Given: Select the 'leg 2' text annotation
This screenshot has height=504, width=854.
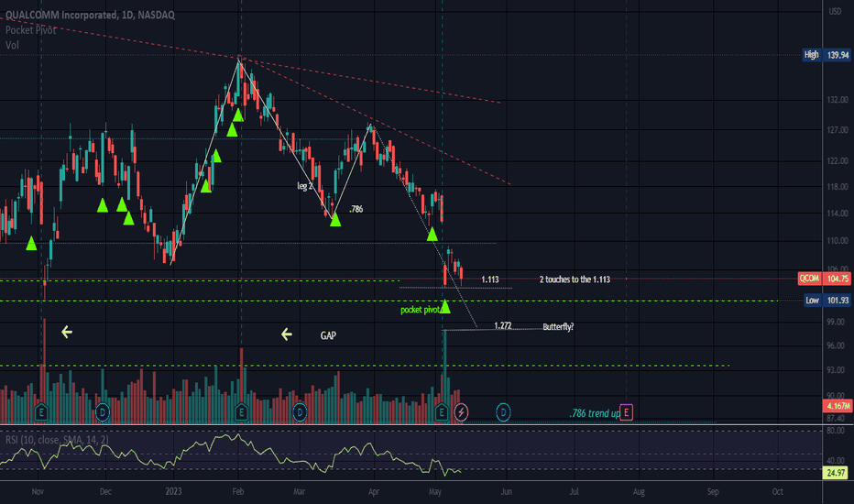Looking at the screenshot, I should tap(305, 186).
